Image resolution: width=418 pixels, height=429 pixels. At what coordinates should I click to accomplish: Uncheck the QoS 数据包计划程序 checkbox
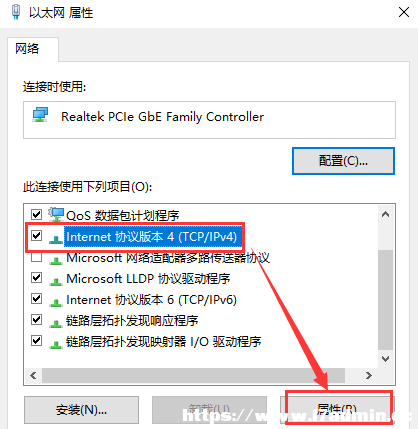click(x=36, y=214)
